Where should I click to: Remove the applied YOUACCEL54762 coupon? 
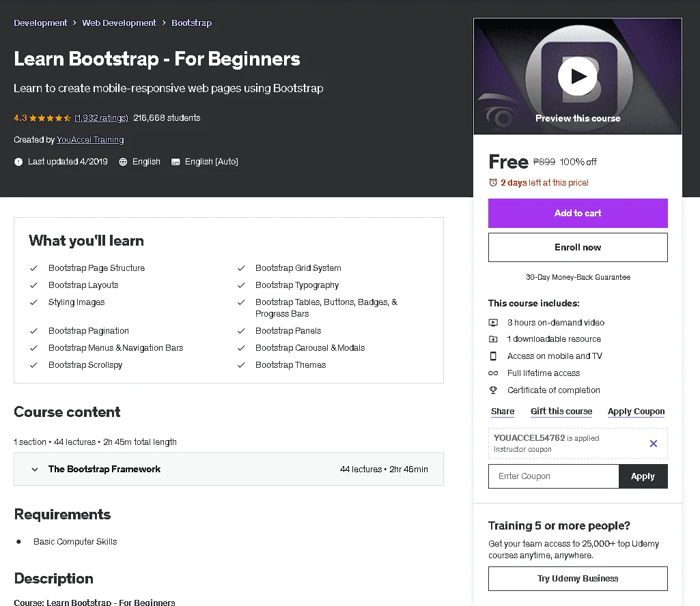653,444
